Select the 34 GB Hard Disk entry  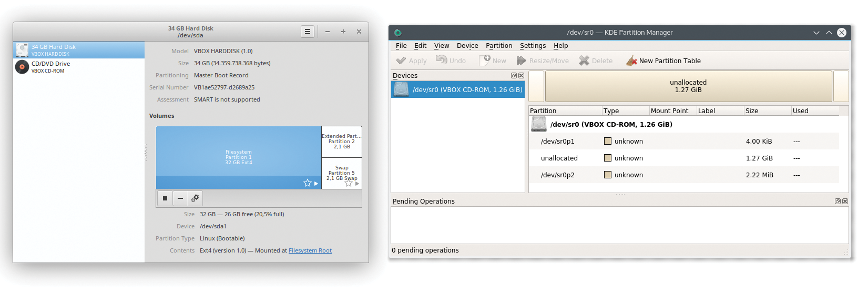click(x=79, y=50)
